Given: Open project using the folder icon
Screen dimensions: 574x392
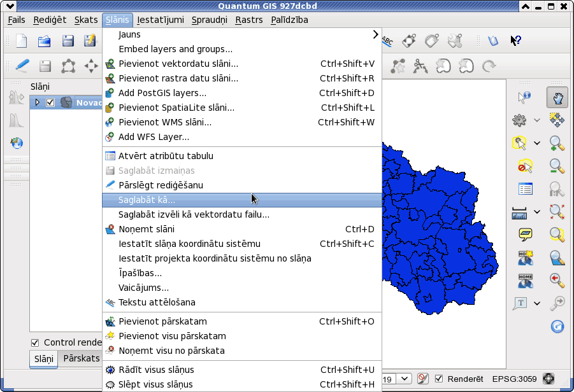Looking at the screenshot, I should pos(45,41).
